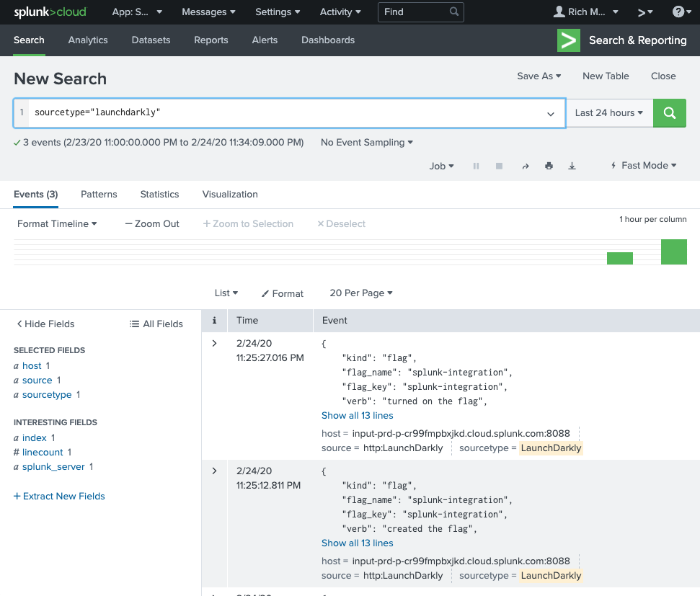Share the search job results
This screenshot has width=700, height=596.
[526, 165]
